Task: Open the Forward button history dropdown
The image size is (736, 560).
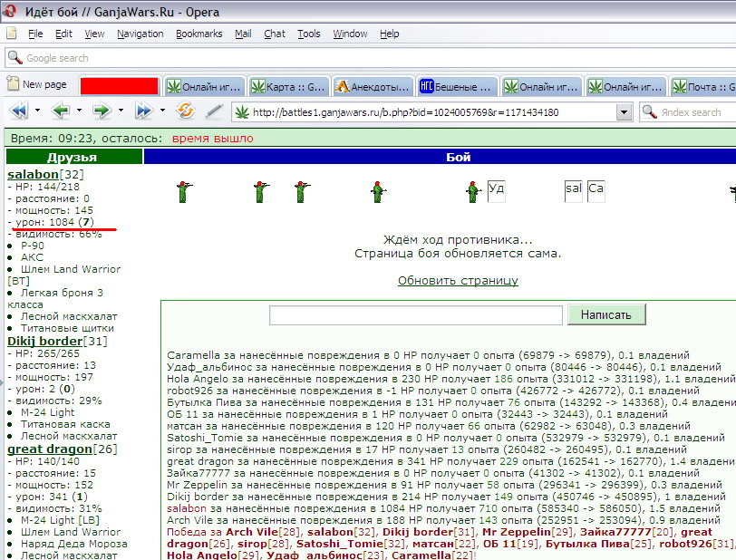Action: pyautogui.click(x=121, y=111)
